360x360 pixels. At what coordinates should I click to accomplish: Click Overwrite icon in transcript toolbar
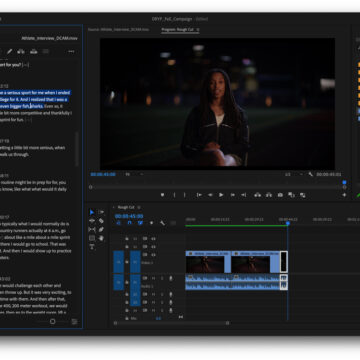[34, 51]
